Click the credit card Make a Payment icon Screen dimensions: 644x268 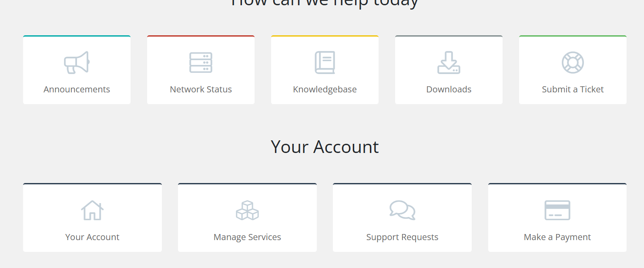557,210
